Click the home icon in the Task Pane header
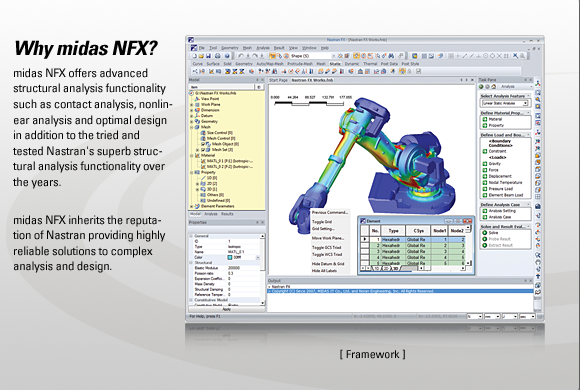Screen dimensions: 580x390 pos(493,87)
